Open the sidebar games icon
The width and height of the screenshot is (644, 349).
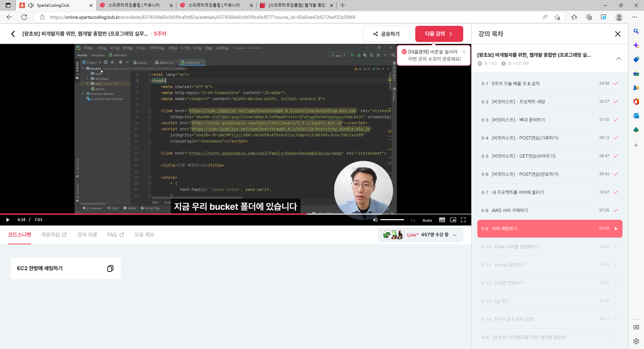[636, 88]
